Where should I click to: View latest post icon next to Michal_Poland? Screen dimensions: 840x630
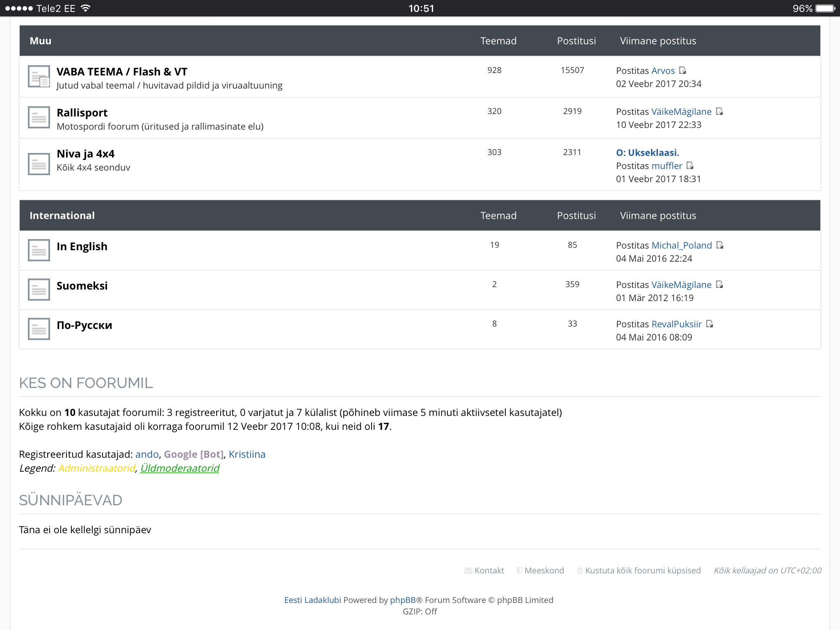coord(720,245)
